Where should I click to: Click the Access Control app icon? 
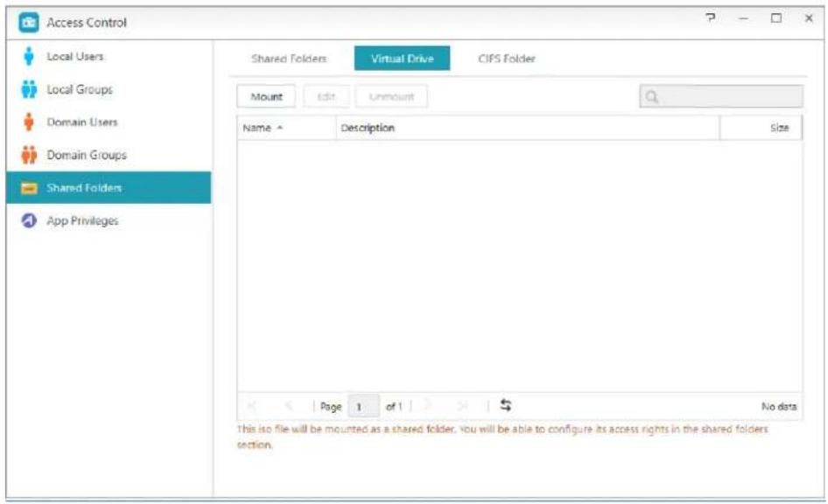(x=29, y=22)
